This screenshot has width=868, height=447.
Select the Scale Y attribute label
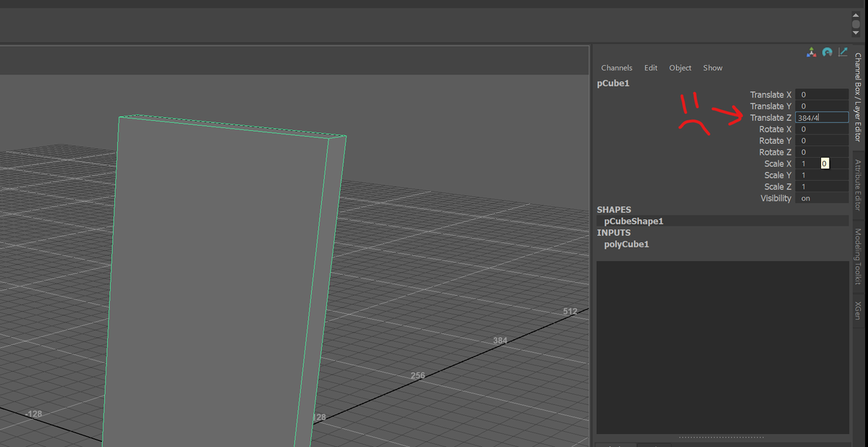pos(778,176)
